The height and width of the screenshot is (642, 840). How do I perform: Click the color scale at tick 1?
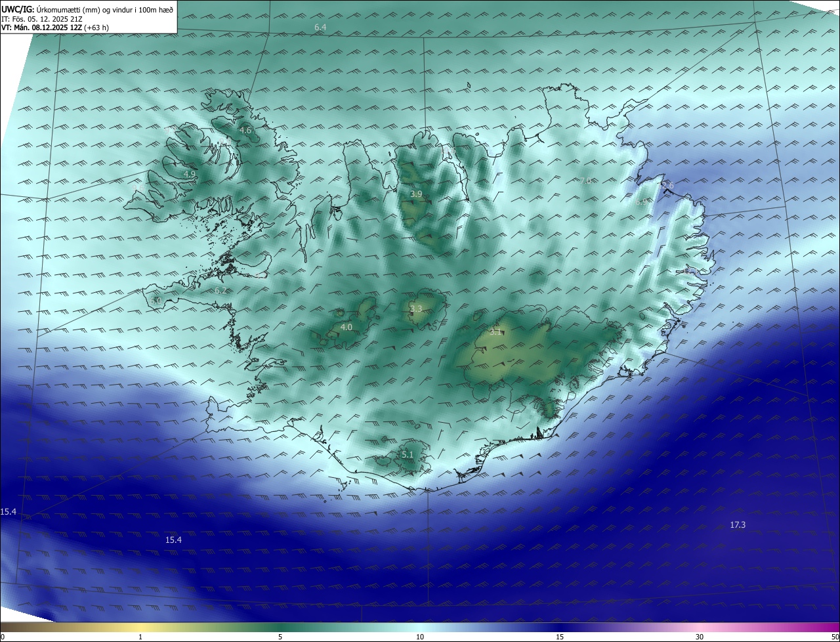pyautogui.click(x=140, y=637)
